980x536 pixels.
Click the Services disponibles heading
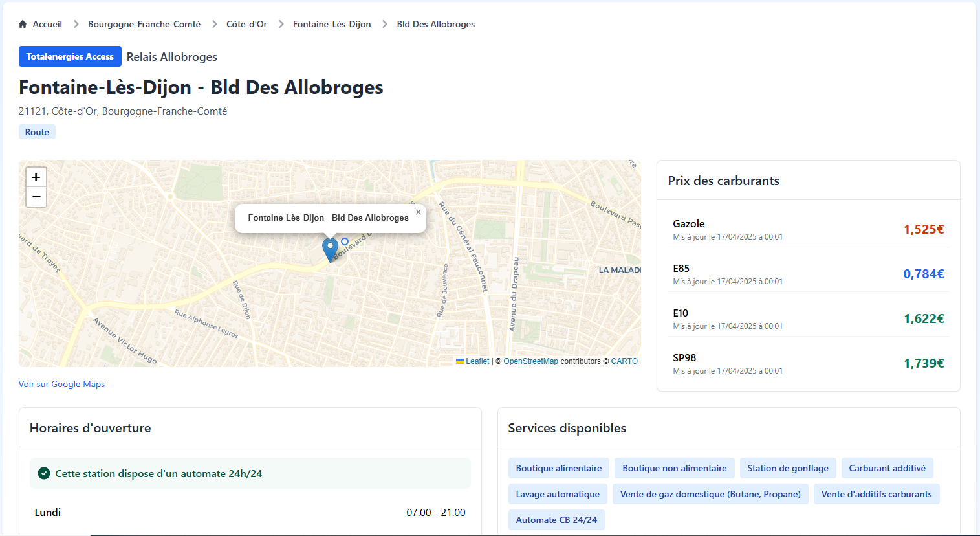[567, 428]
